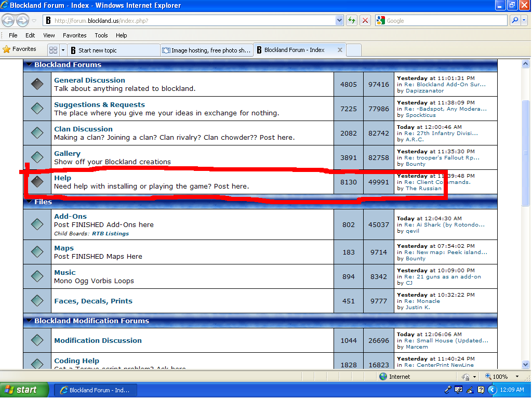The height and width of the screenshot is (399, 532).
Task: Click the Windows Start button
Action: click(x=24, y=390)
